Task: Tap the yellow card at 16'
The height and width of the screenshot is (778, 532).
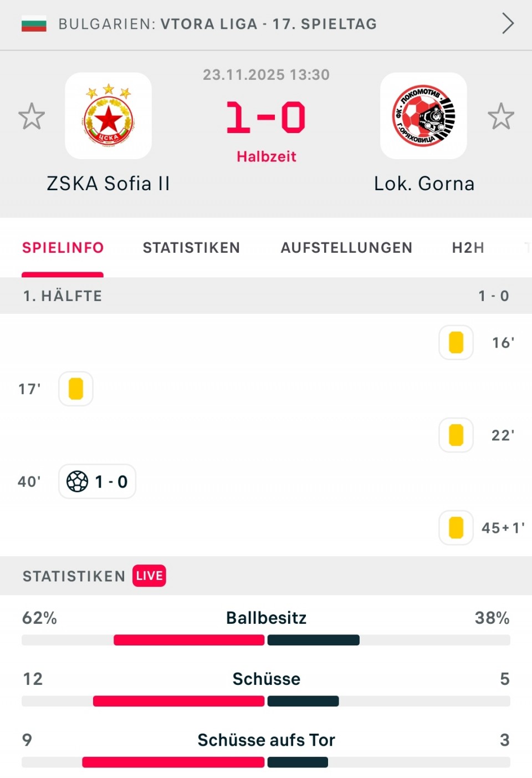Action: (x=456, y=343)
